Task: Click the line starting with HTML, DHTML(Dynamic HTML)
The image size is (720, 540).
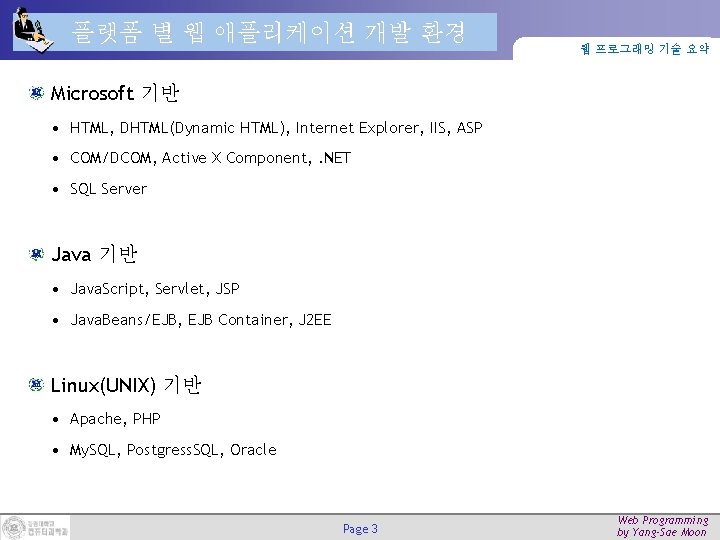Action: pos(276,128)
